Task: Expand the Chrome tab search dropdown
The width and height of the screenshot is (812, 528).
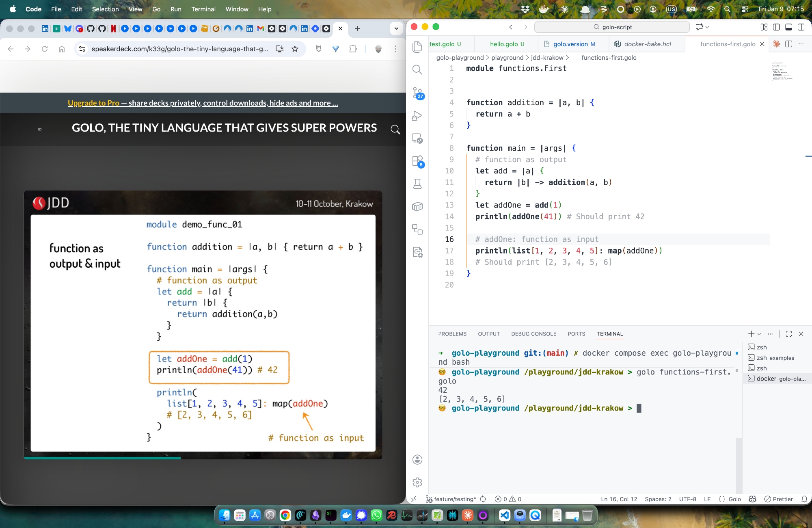Action: [396, 28]
